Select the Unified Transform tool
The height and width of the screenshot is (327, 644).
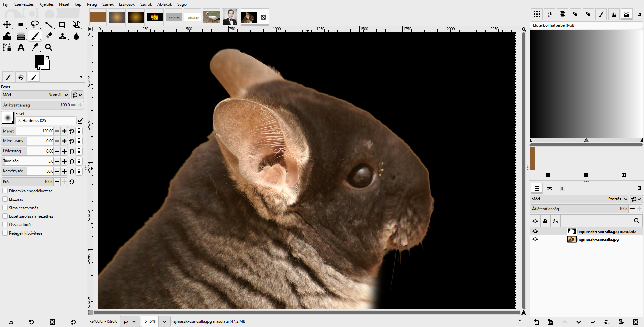[x=77, y=25]
